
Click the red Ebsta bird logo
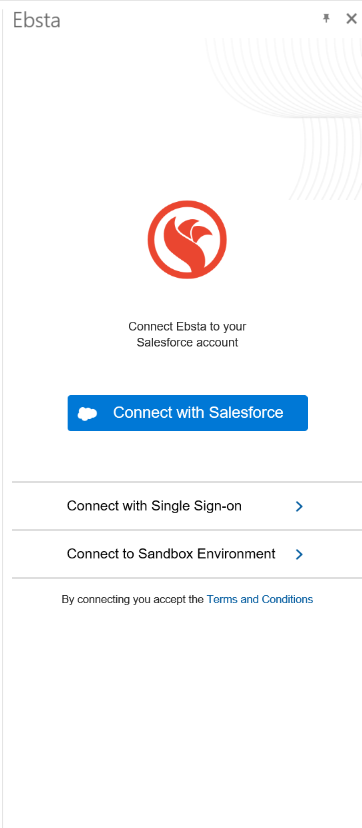(x=187, y=240)
